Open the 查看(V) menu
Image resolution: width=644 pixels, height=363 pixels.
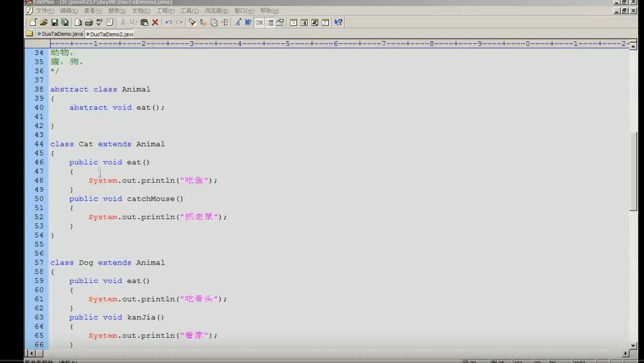click(93, 11)
